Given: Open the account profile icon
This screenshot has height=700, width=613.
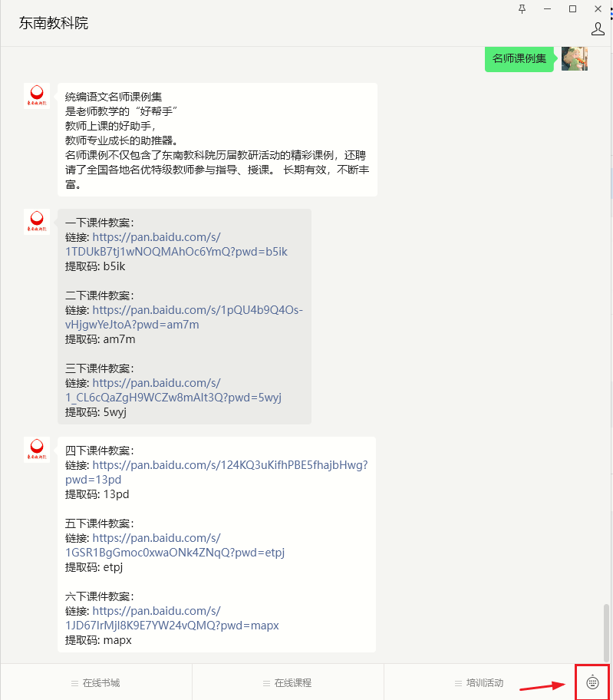Looking at the screenshot, I should pos(598,29).
